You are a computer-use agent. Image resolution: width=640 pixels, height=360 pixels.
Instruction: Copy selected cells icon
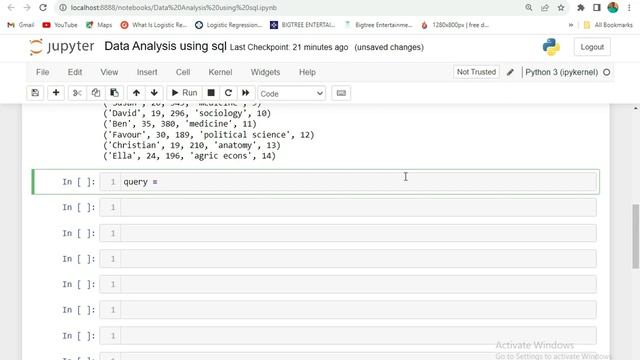(x=96, y=93)
